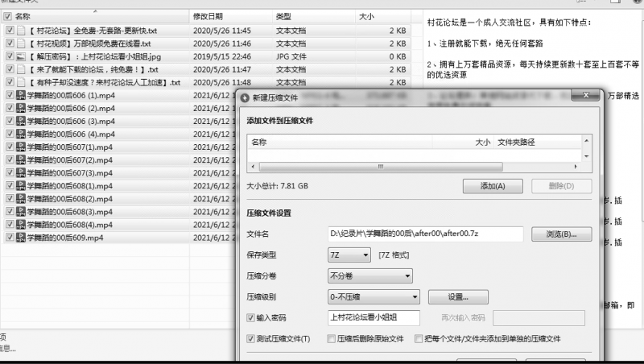Click the video icon of 609.mp4
The width and height of the screenshot is (644, 364).
21,238
